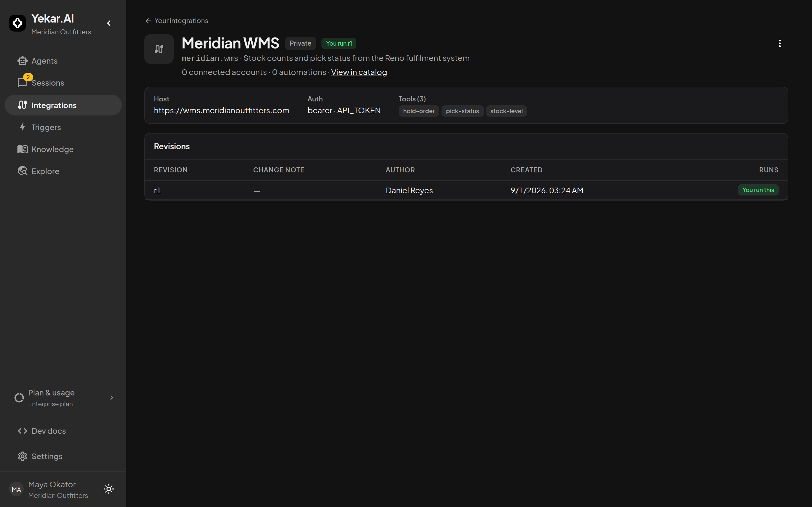Open Sessions with the chat bubble icon

[23, 83]
